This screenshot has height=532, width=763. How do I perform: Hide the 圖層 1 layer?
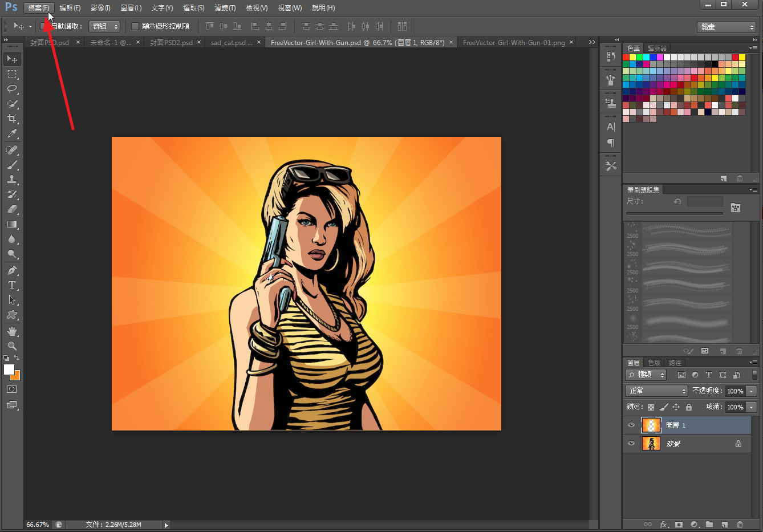tap(631, 425)
